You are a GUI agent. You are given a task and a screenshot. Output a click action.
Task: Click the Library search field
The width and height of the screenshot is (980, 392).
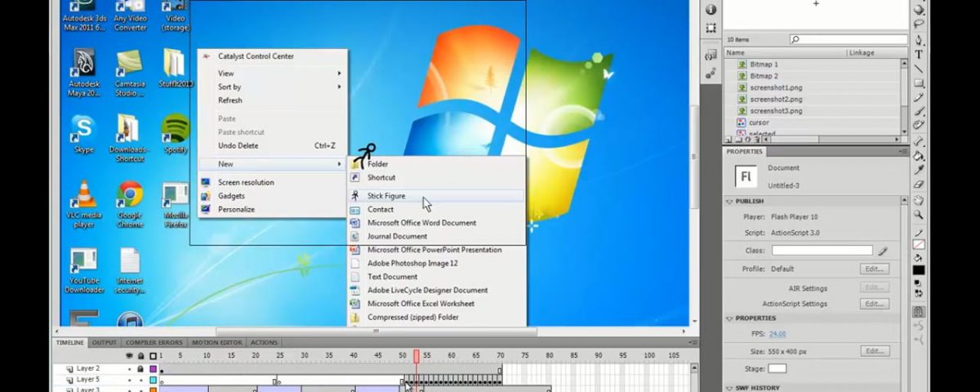pyautogui.click(x=848, y=39)
